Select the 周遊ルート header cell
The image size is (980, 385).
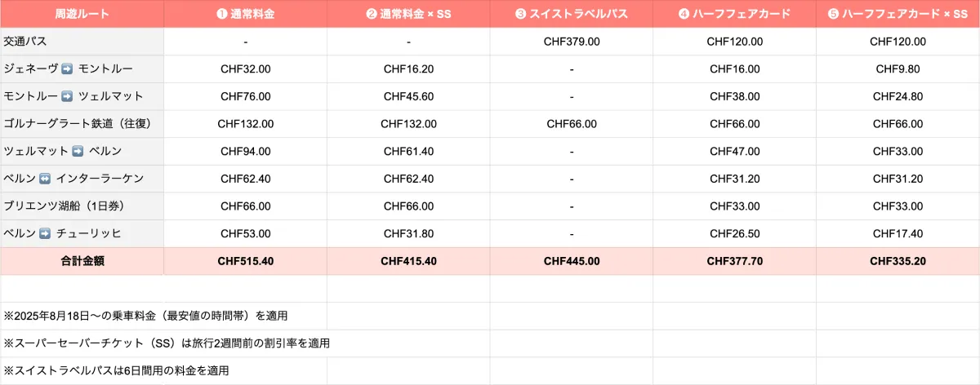coord(82,14)
